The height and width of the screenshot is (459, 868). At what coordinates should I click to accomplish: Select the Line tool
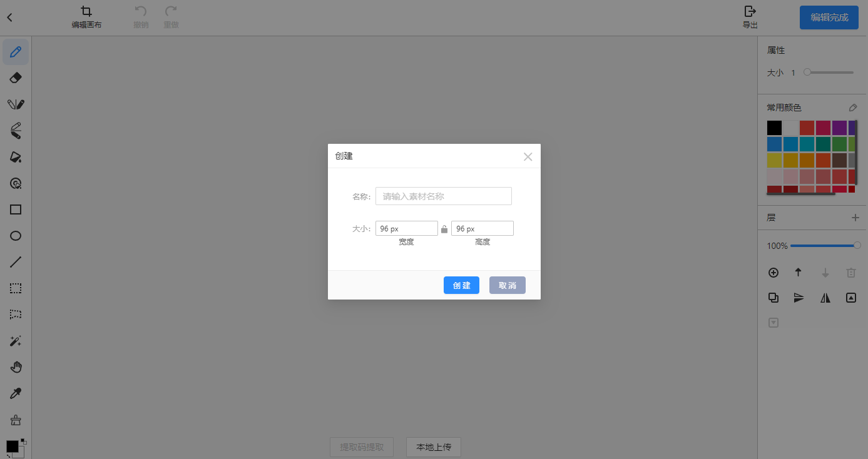(x=16, y=262)
